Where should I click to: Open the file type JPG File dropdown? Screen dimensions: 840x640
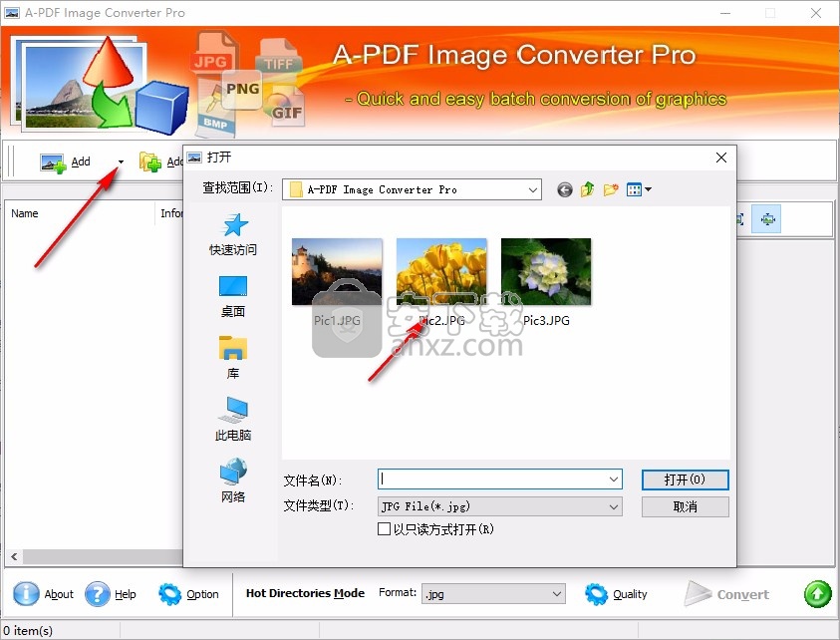(500, 506)
